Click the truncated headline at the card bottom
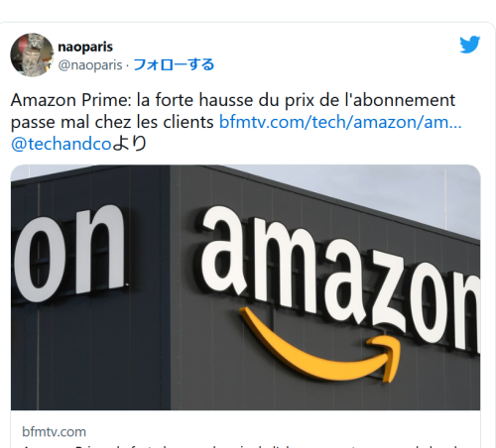496x448 pixels. 245,446
